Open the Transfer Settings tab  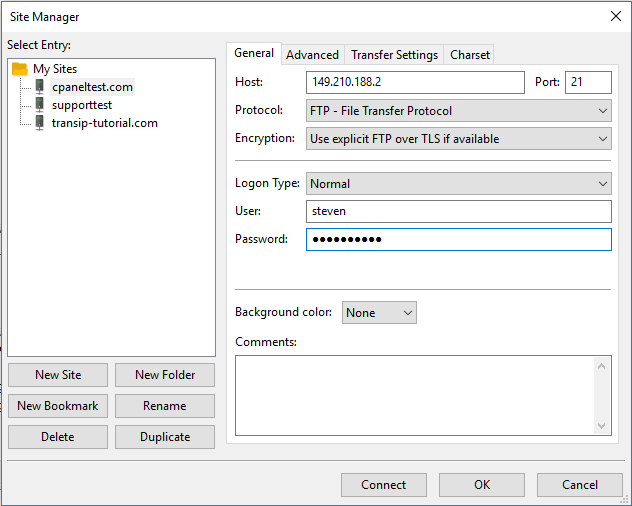pos(394,54)
